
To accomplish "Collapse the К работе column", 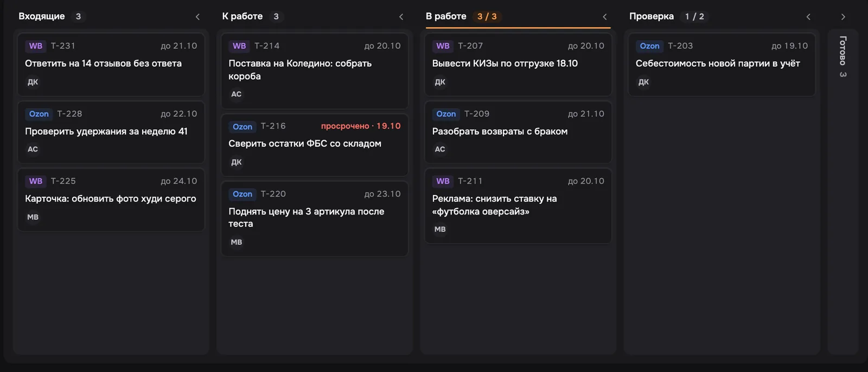I will click(x=401, y=17).
